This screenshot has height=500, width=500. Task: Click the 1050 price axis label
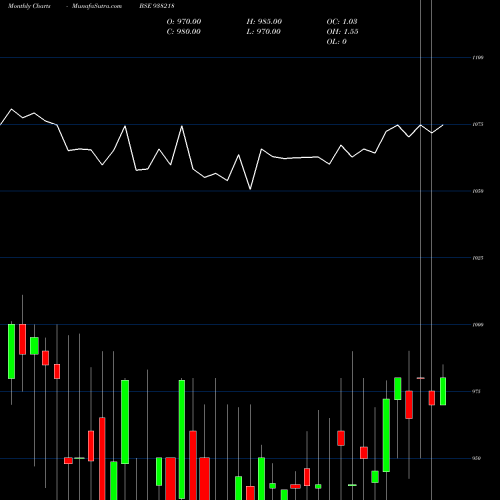tap(478, 191)
